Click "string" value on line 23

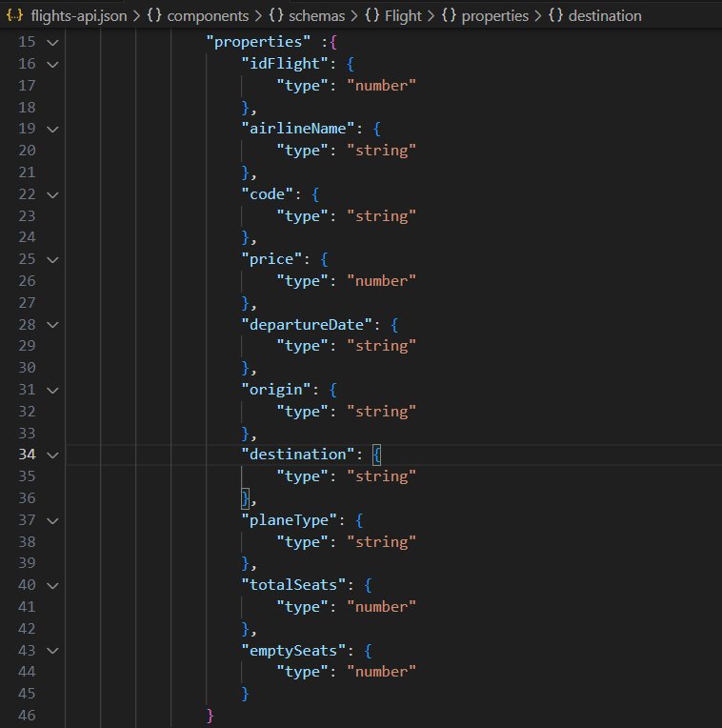click(381, 216)
